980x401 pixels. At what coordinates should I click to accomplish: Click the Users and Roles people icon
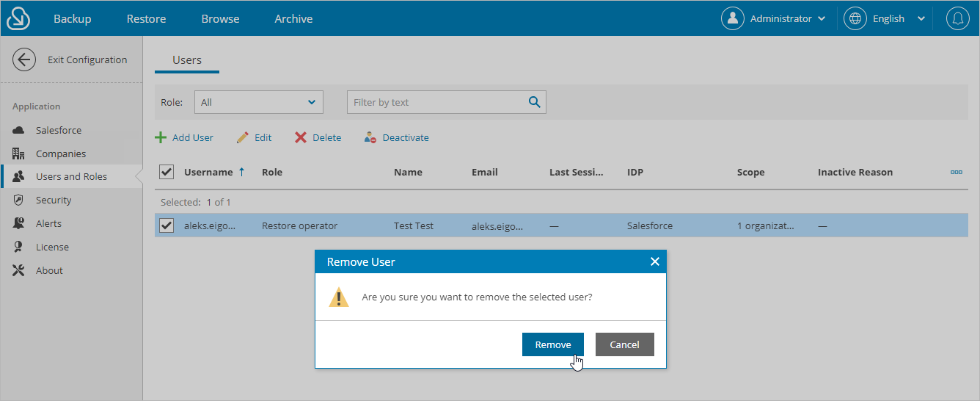click(19, 176)
